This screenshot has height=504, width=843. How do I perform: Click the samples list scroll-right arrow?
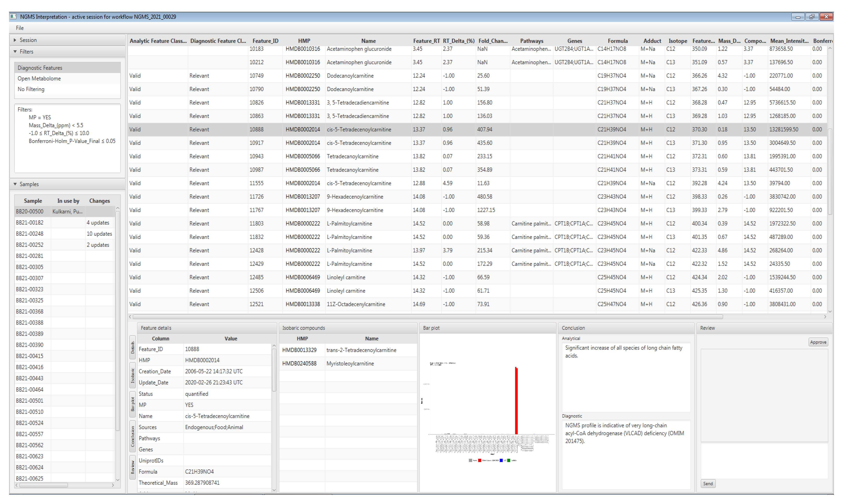coord(113,485)
